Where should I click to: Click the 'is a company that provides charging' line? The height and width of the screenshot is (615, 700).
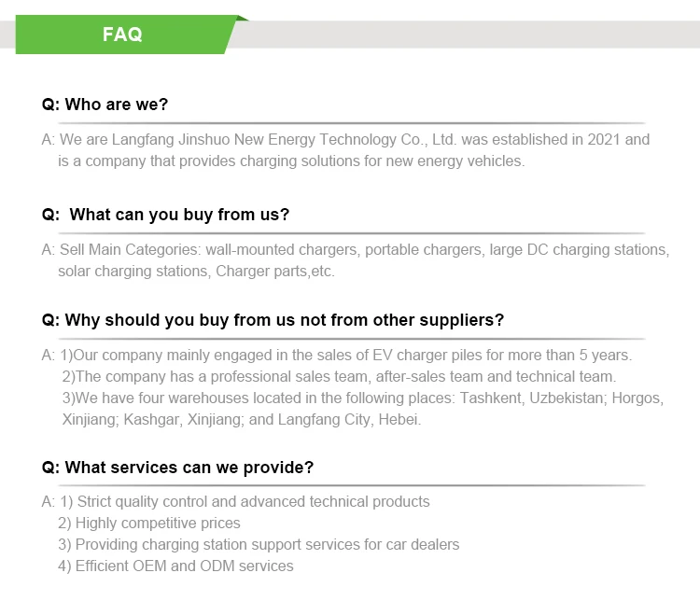291,161
